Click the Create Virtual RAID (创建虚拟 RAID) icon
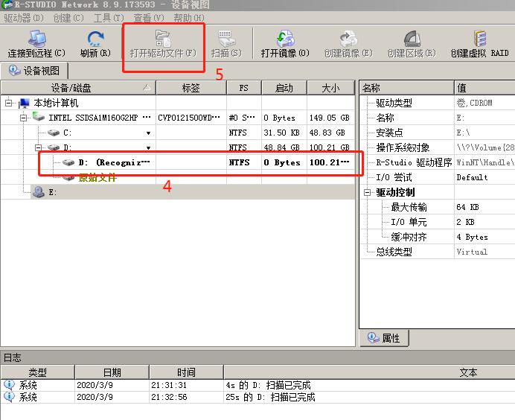The image size is (515, 420). click(480, 39)
